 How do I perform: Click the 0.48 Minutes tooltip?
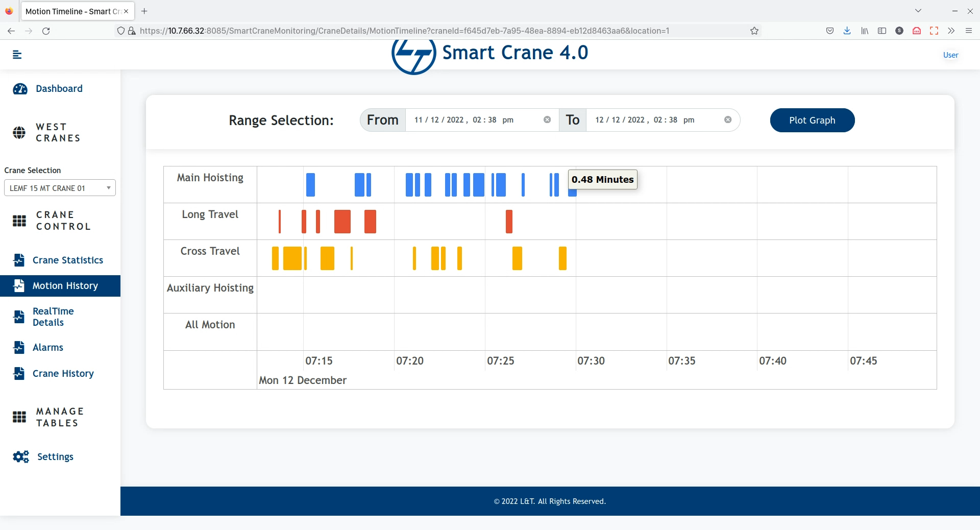coord(603,180)
